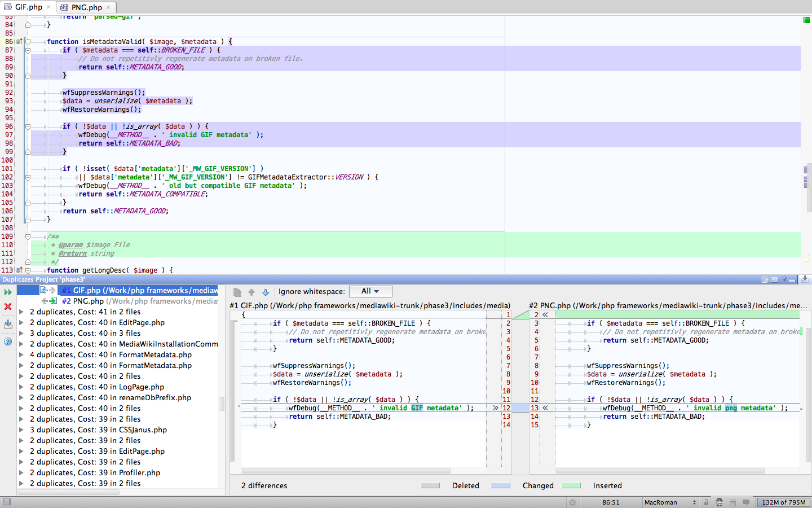Click the memory indicator showing 132M of 795M

(x=783, y=502)
